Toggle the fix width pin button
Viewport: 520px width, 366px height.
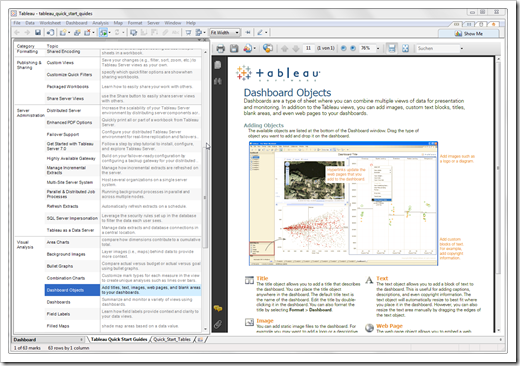(248, 32)
